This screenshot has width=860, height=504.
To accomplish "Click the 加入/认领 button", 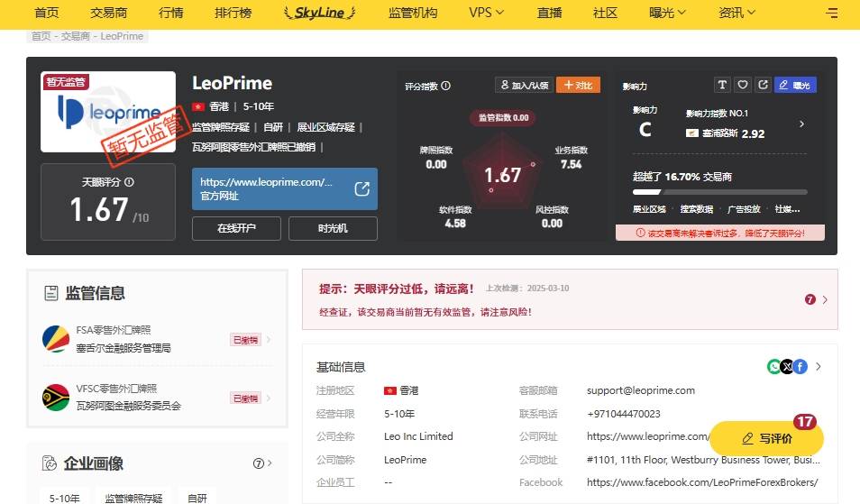I will pyautogui.click(x=525, y=85).
